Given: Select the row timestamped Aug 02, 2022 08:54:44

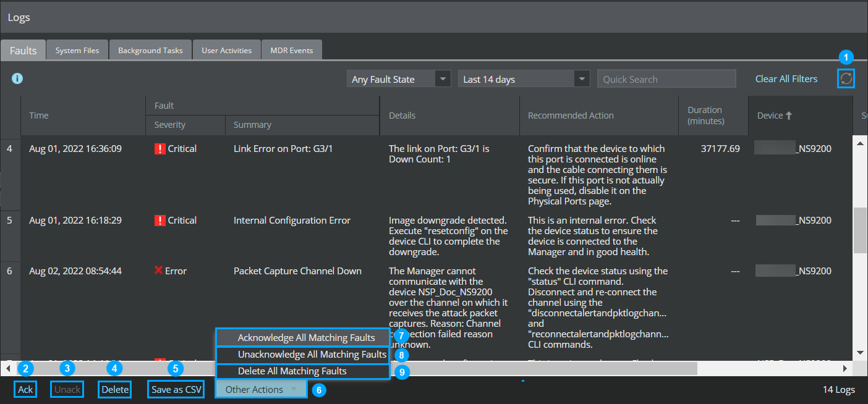Looking at the screenshot, I should [x=427, y=307].
